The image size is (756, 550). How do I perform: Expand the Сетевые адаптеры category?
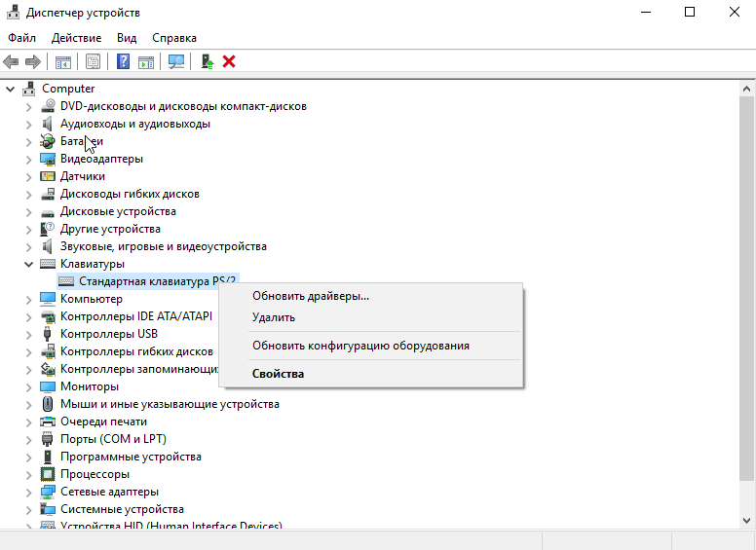pos(29,493)
